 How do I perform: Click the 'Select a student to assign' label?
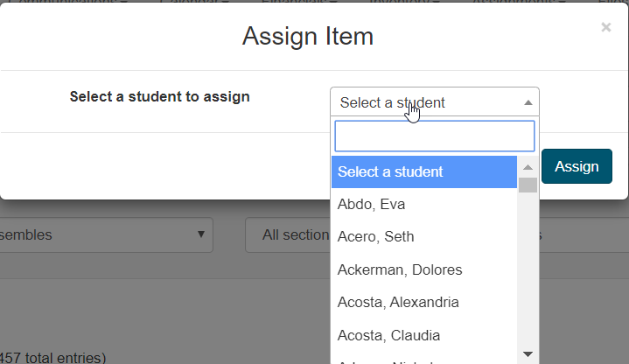[160, 96]
